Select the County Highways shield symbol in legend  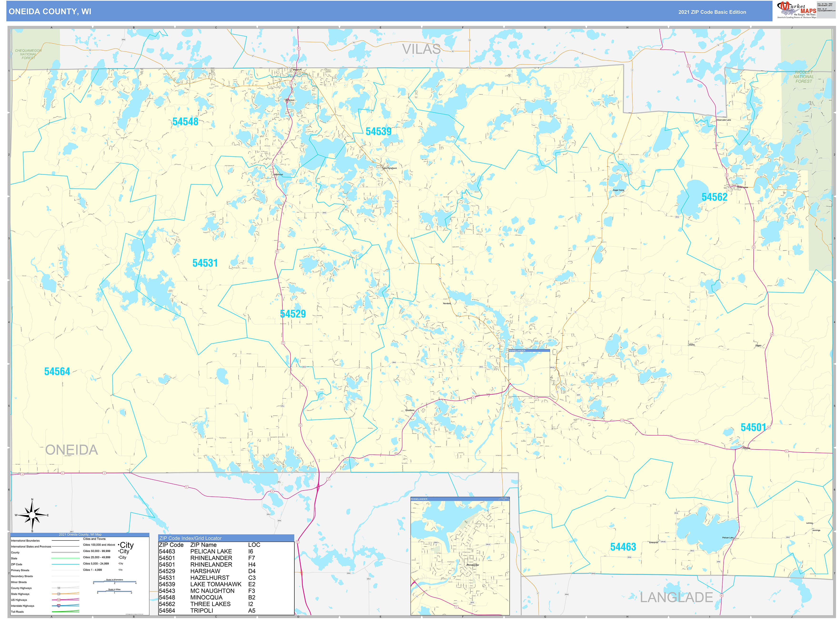[x=59, y=588]
